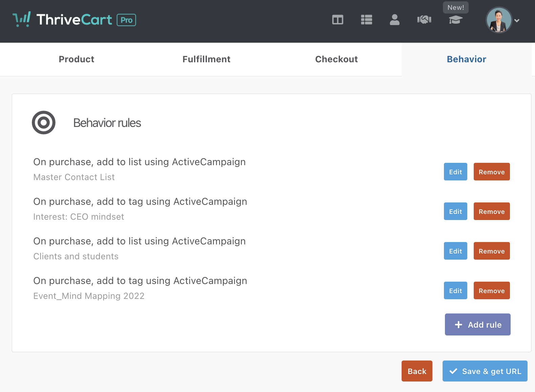This screenshot has width=535, height=392.
Task: Remove the Event_Mind Mapping 2022 rule
Action: (492, 290)
